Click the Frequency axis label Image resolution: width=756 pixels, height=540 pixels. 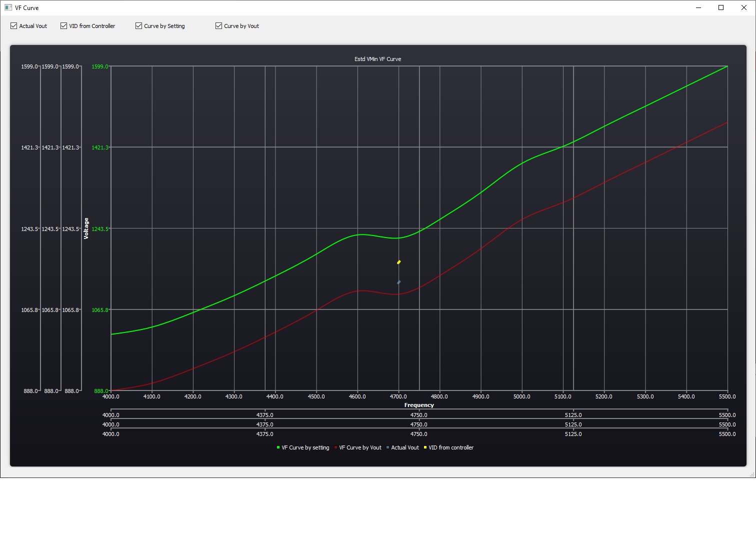(419, 405)
